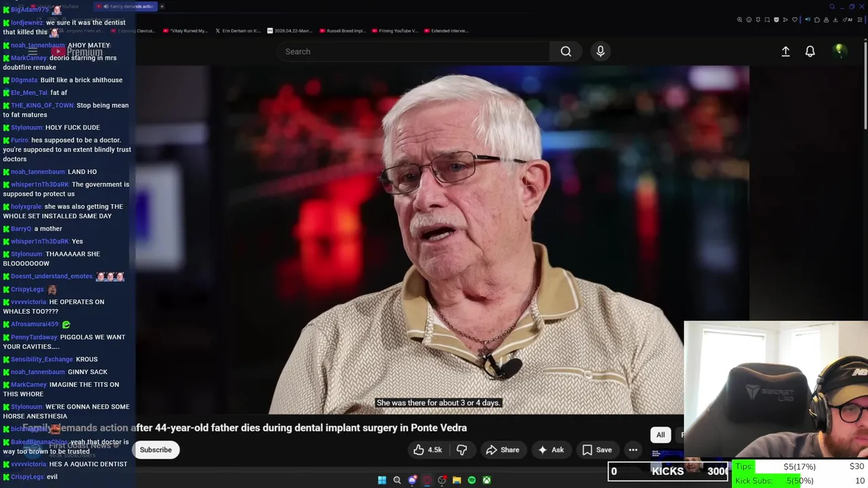The image size is (868, 488).
Task: Toggle the tab audio speaker icon
Action: pos(808,20)
